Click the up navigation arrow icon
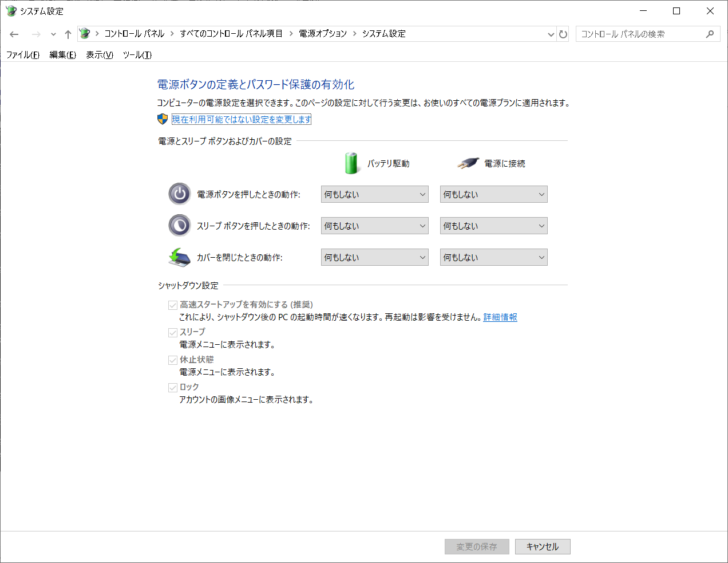728x563 pixels. pos(68,34)
